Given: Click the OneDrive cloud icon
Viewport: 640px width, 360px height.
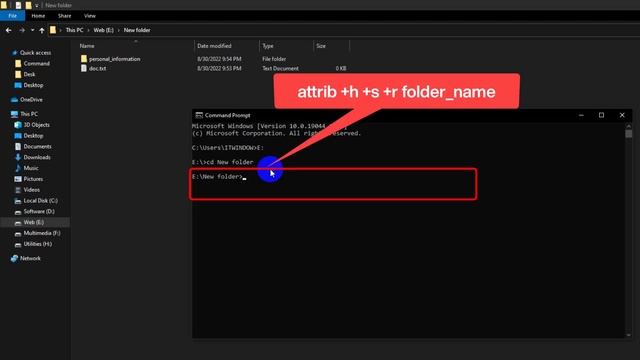Looking at the screenshot, I should pyautogui.click(x=14, y=100).
